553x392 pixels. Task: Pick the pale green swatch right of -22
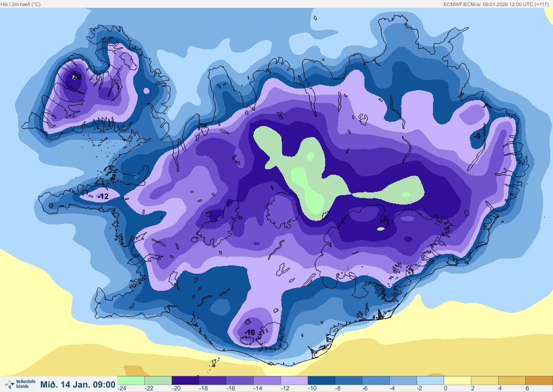[158, 380]
